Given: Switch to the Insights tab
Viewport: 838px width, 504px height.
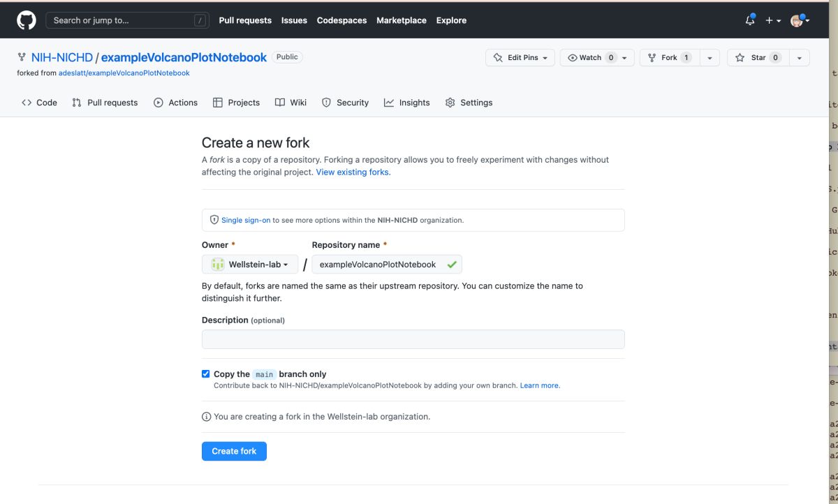Looking at the screenshot, I should (x=406, y=103).
